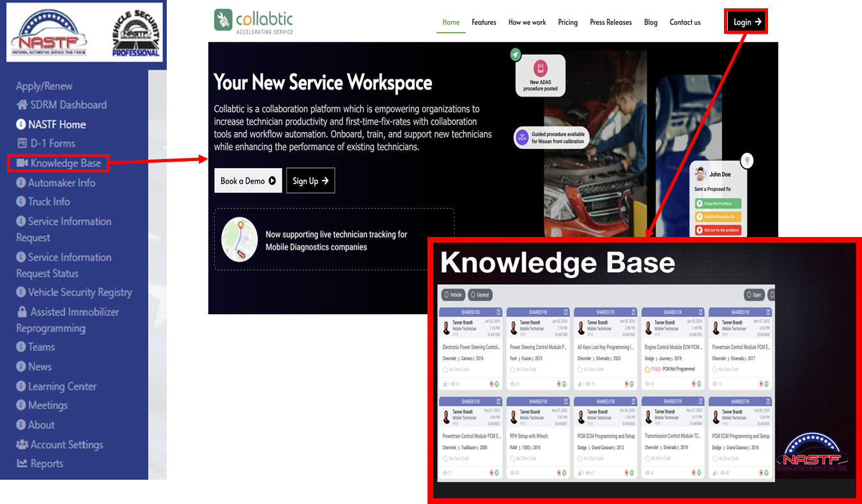Click Book a Demo button
862x504 pixels.
point(248,181)
